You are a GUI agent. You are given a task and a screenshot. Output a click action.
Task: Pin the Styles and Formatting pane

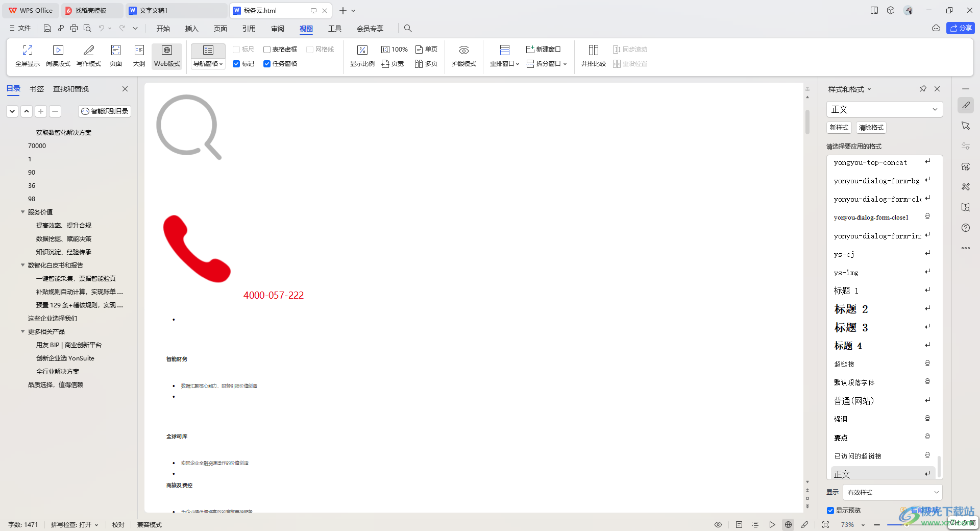click(x=923, y=89)
